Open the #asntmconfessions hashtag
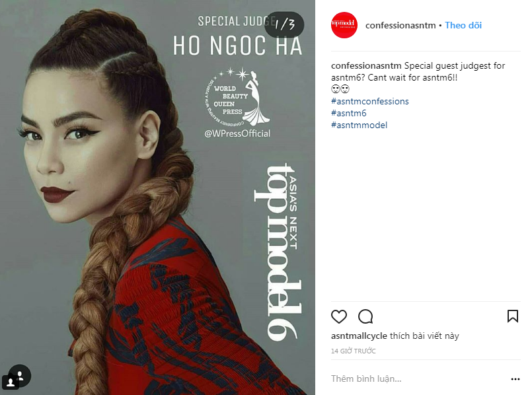The image size is (532, 395). pyautogui.click(x=370, y=101)
